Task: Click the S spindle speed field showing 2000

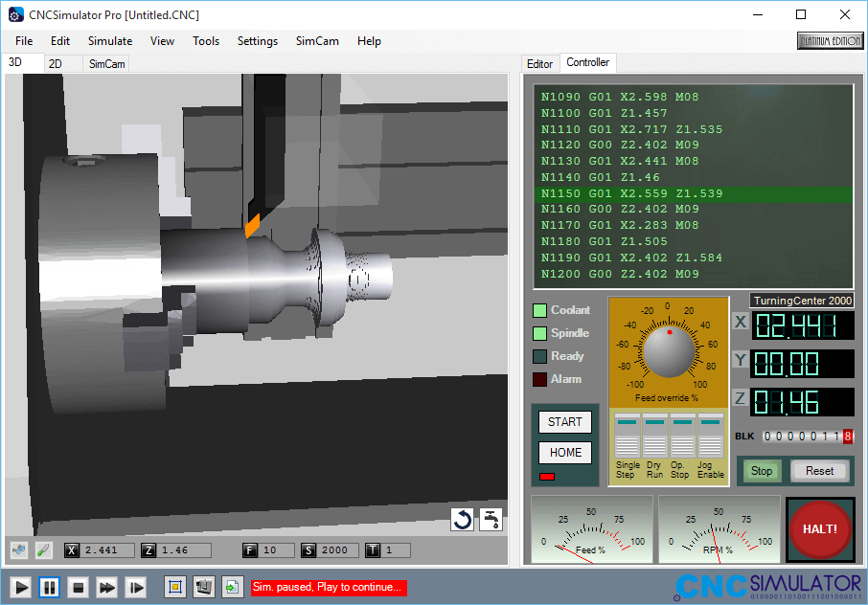Action: coord(337,550)
